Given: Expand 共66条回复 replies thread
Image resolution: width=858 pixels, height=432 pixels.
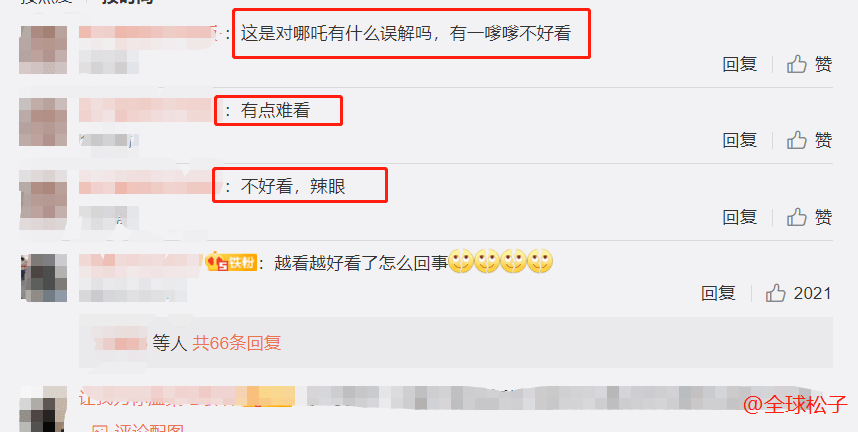Looking at the screenshot, I should coord(236,343).
